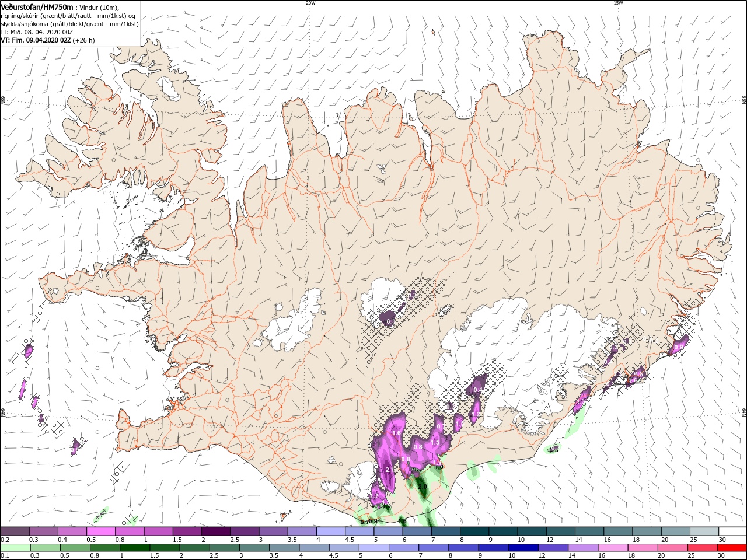Screen dimensions: 747x560
Task: Click dark teal swatch between 8 and 9, upper row
Action: [474, 531]
